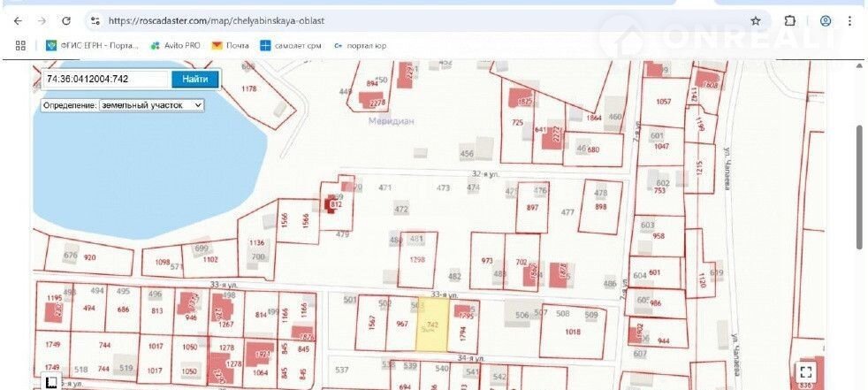Open the самолет срм bookmark
The height and width of the screenshot is (390, 868).
[x=291, y=45]
